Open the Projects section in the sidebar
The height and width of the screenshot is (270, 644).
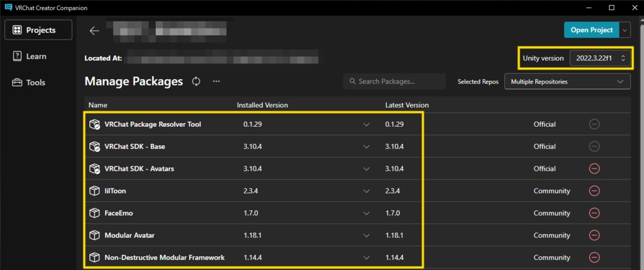pyautogui.click(x=38, y=30)
